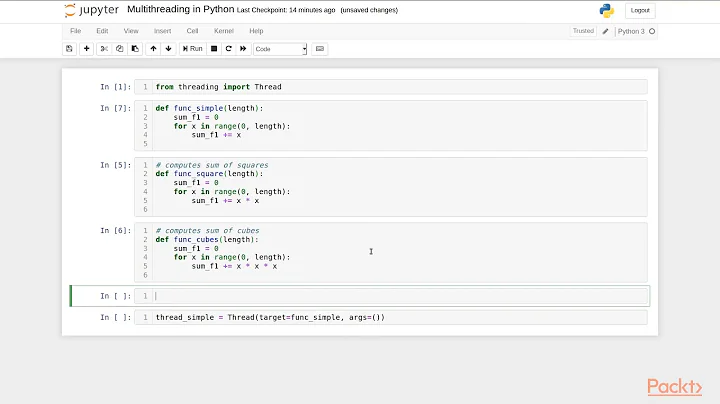The height and width of the screenshot is (404, 720).
Task: Open the Kernel menu
Action: [x=224, y=31]
